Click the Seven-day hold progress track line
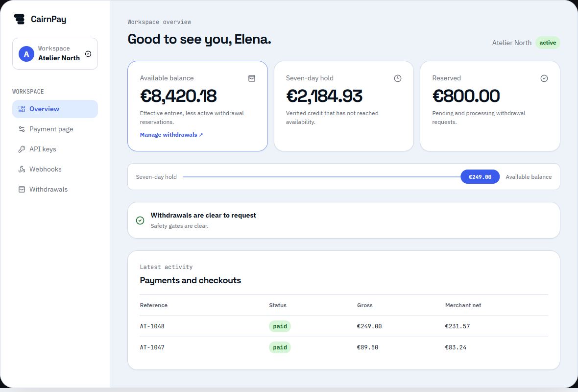Screen dimensions: 578x392 [321, 176]
